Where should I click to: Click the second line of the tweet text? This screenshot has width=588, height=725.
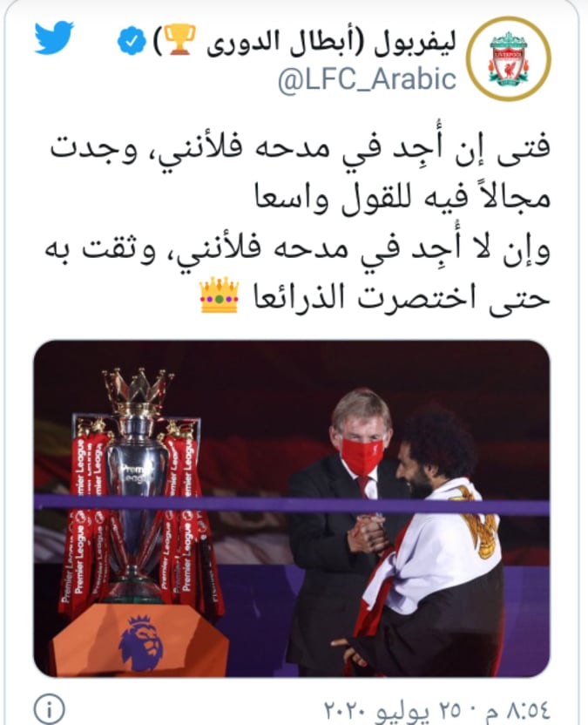(402, 199)
